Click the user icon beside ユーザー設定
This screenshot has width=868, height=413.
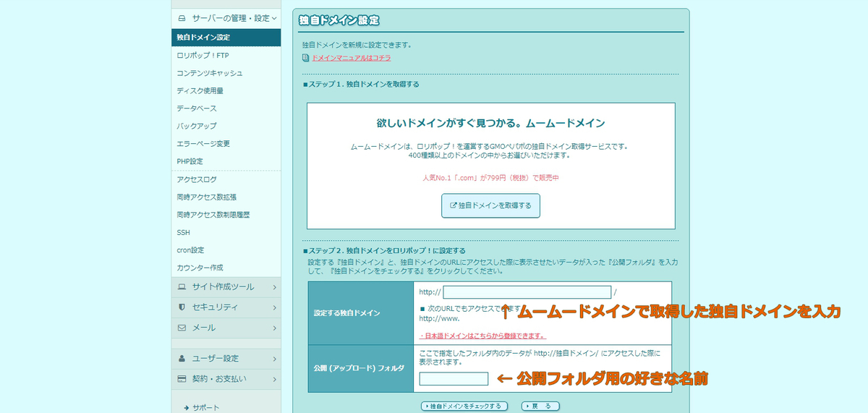[x=182, y=358]
